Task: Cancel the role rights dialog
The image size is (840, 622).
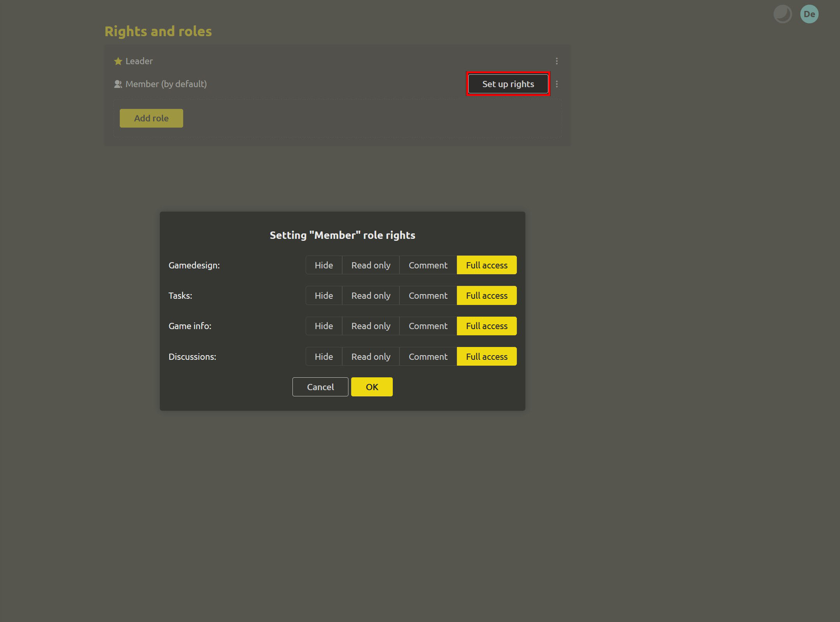Action: click(320, 387)
